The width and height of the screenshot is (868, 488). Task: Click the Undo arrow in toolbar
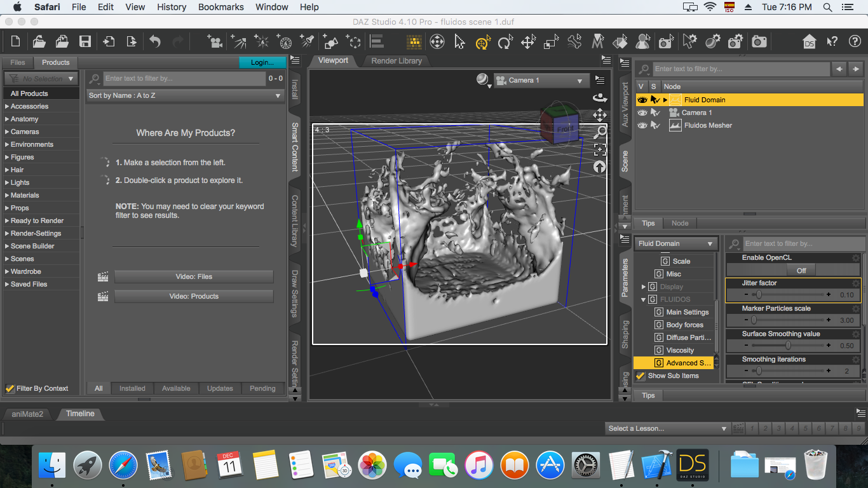tap(155, 42)
